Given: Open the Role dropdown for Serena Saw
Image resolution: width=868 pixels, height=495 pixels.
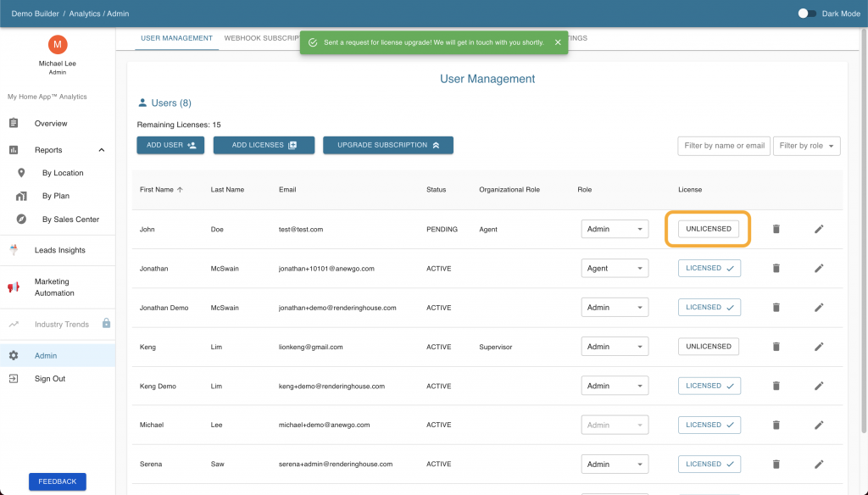Looking at the screenshot, I should [615, 464].
